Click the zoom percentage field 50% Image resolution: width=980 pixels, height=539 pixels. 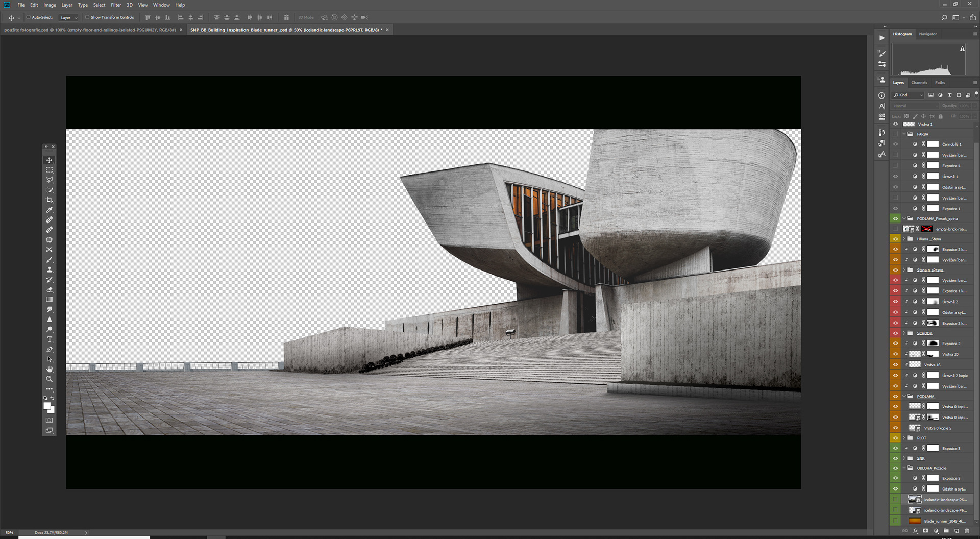pyautogui.click(x=10, y=532)
